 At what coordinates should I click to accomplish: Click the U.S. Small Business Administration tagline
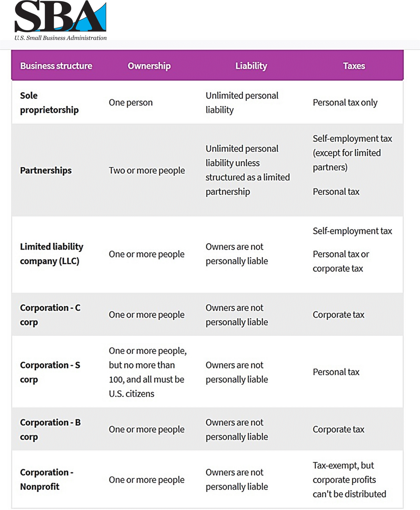tap(61, 38)
